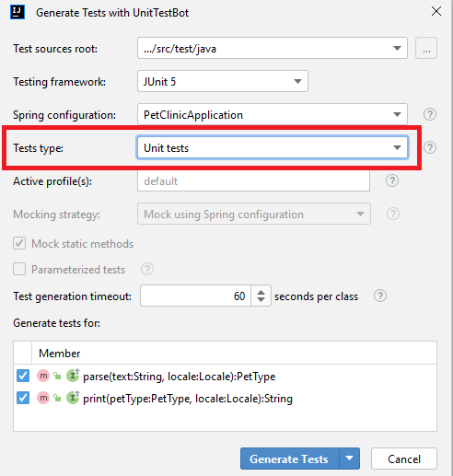Click the Cancel button
Screen dimensions: 453x476
[x=404, y=459]
